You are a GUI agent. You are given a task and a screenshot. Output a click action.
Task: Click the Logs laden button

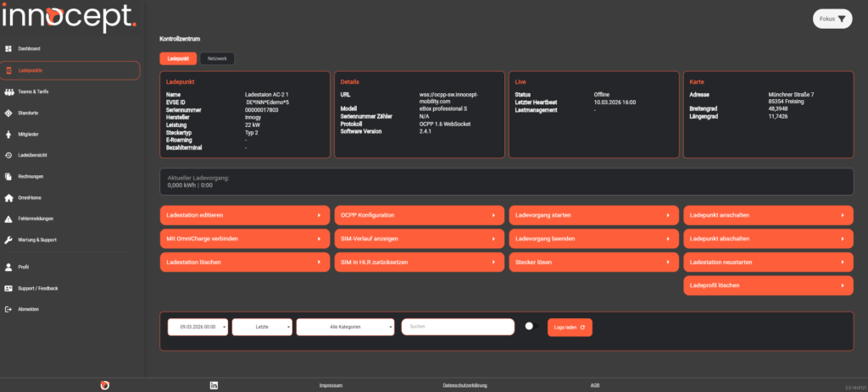point(570,327)
